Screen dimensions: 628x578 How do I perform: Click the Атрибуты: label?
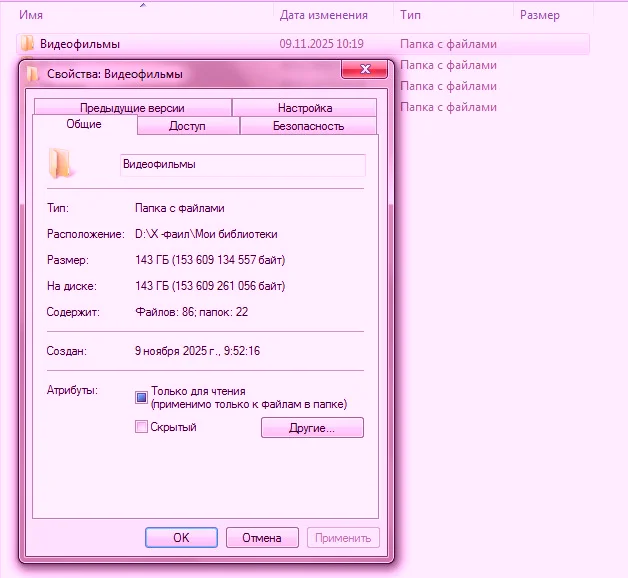pyautogui.click(x=72, y=390)
